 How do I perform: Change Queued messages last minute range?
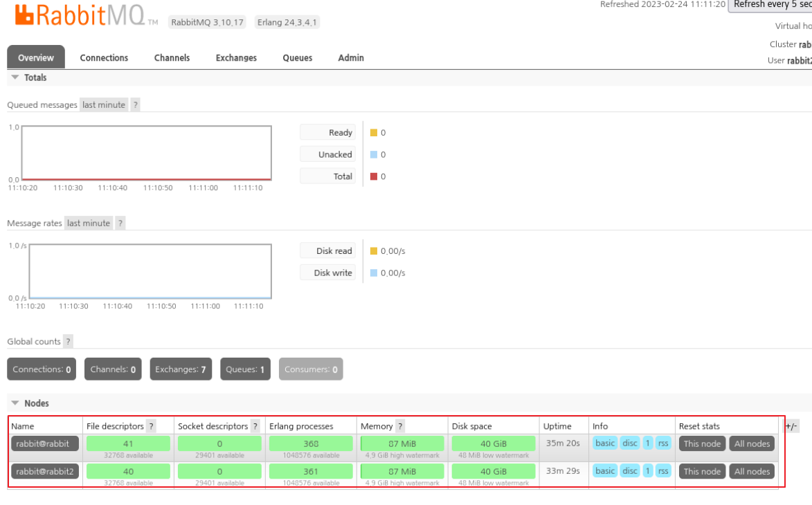pos(104,105)
